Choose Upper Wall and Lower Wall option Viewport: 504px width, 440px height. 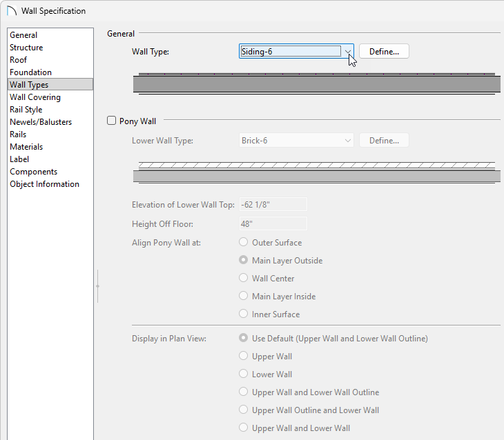coord(243,428)
